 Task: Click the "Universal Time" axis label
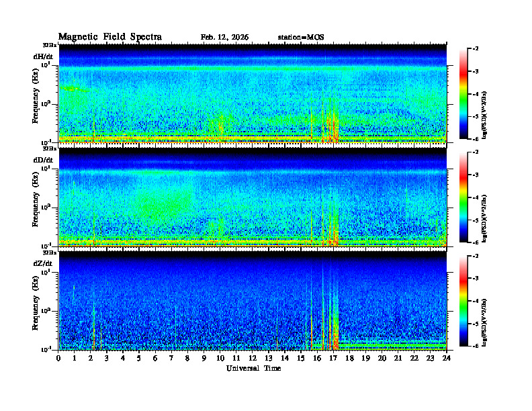coord(253,368)
